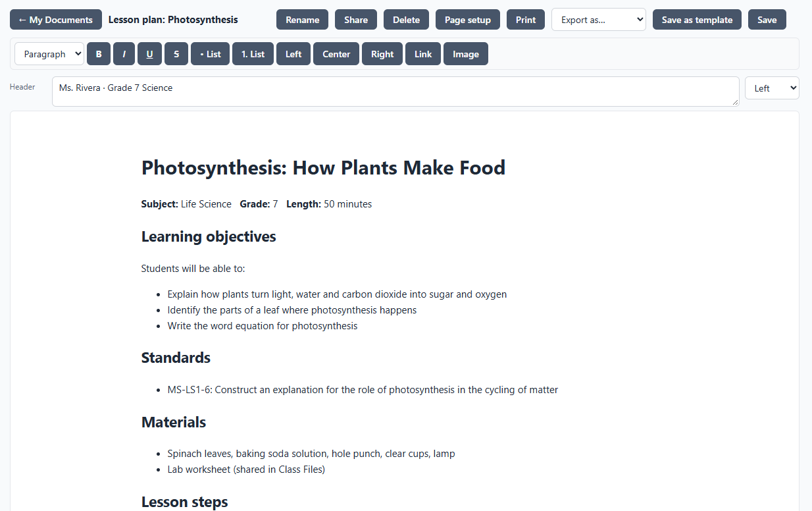
Task: Click the 'Lab worksheet (shared in Class Files)' bullet
Action: pyautogui.click(x=246, y=470)
